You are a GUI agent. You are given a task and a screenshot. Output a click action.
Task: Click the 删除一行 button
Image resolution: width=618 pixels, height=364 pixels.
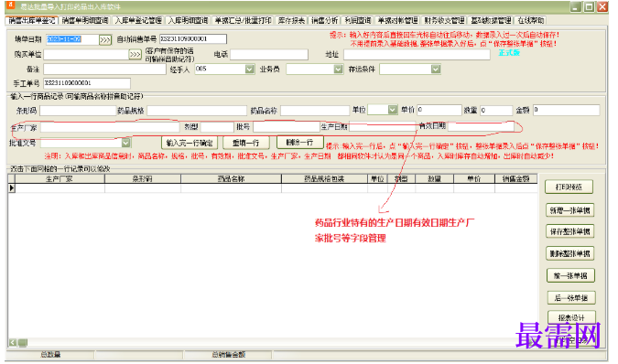coord(300,142)
